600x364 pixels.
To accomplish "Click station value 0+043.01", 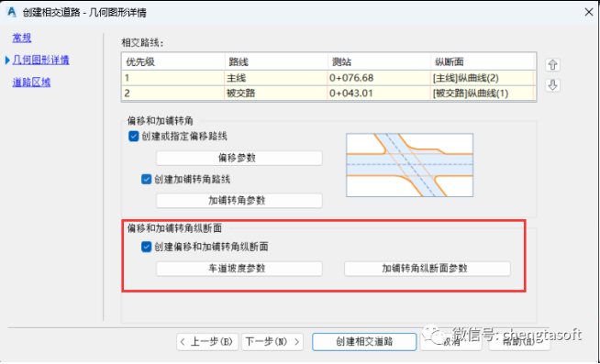I will coord(379,93).
